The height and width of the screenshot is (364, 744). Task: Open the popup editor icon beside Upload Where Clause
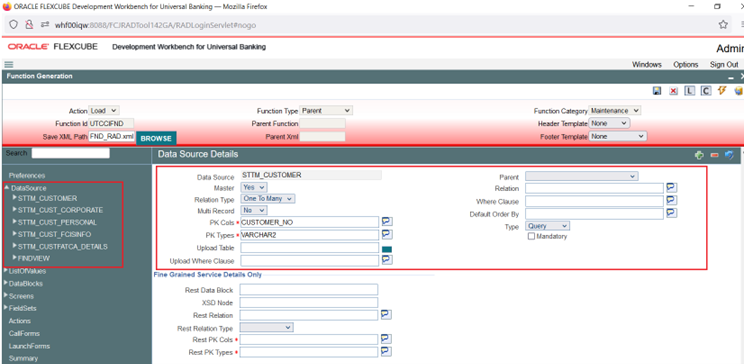387,260
